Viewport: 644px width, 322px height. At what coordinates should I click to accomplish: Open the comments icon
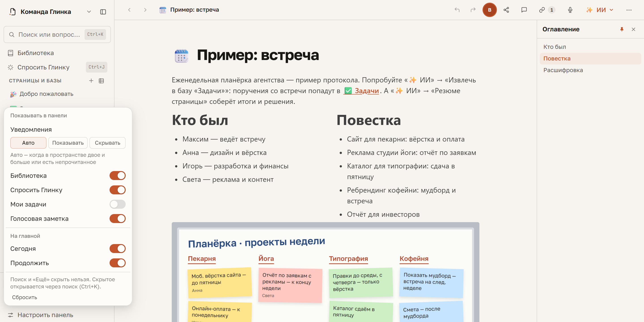pos(524,10)
